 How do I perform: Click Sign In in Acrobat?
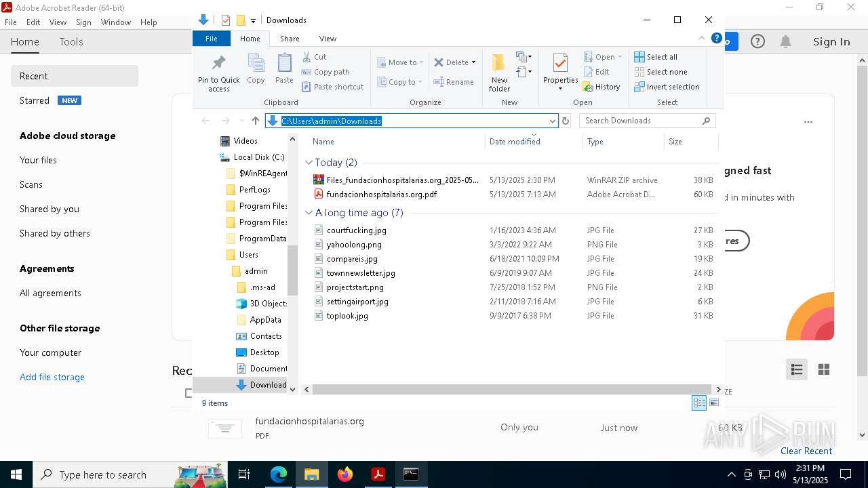(831, 42)
